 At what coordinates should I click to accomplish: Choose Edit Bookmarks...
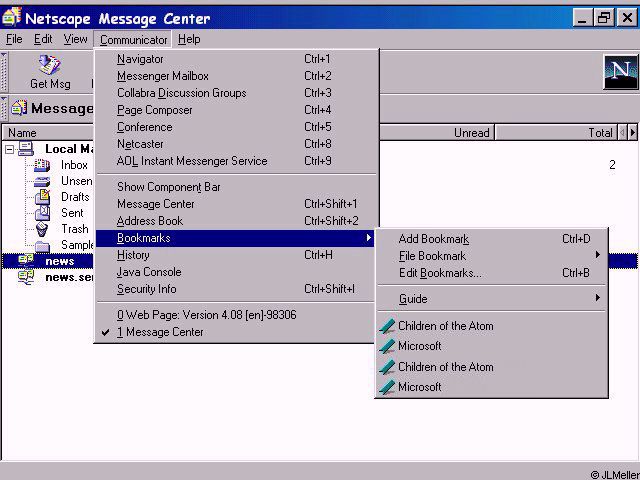(x=491, y=273)
